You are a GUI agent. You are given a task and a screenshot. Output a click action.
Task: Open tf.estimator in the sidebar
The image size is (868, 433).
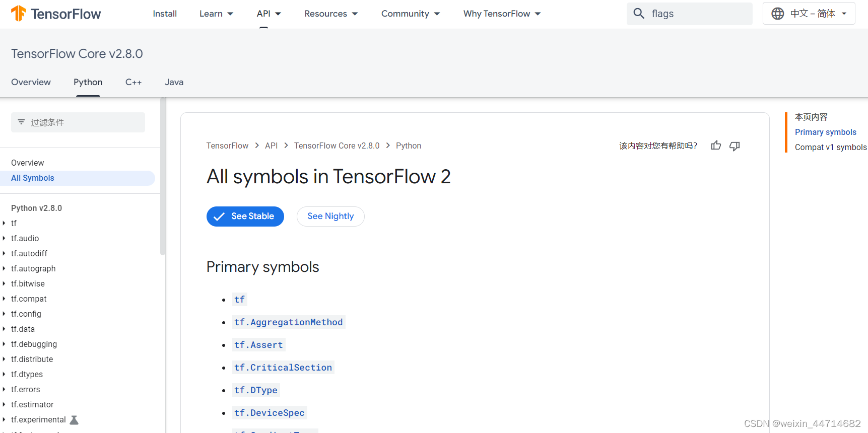tap(32, 404)
